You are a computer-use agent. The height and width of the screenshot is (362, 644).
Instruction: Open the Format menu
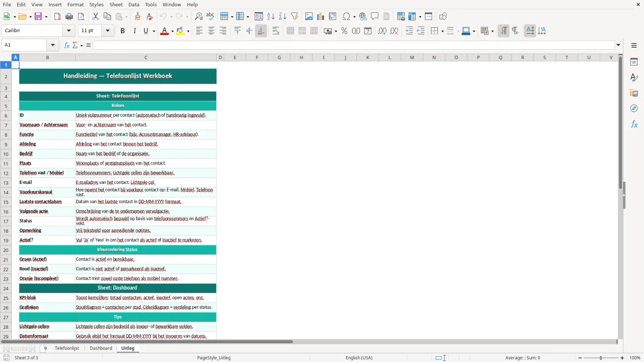76,4
